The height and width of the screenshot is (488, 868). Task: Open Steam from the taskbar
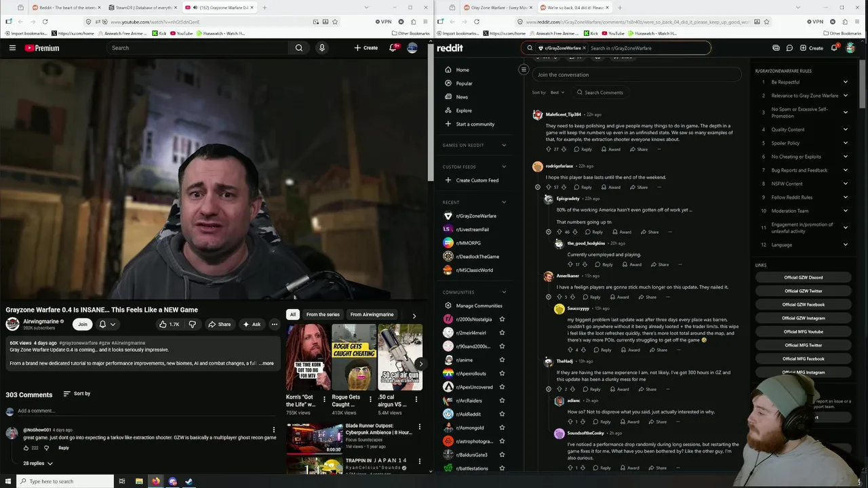tap(189, 481)
